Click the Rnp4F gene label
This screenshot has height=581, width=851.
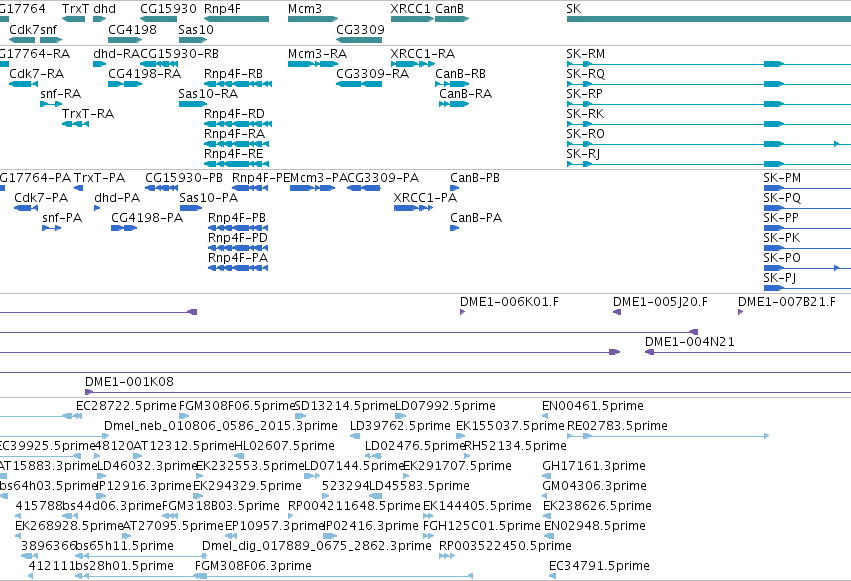click(x=222, y=9)
